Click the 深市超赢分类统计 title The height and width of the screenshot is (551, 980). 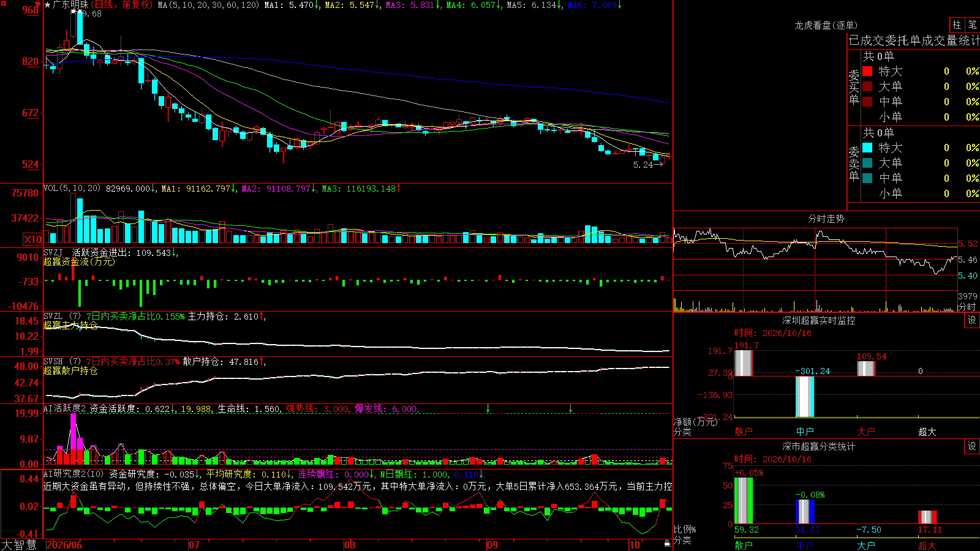[818, 446]
